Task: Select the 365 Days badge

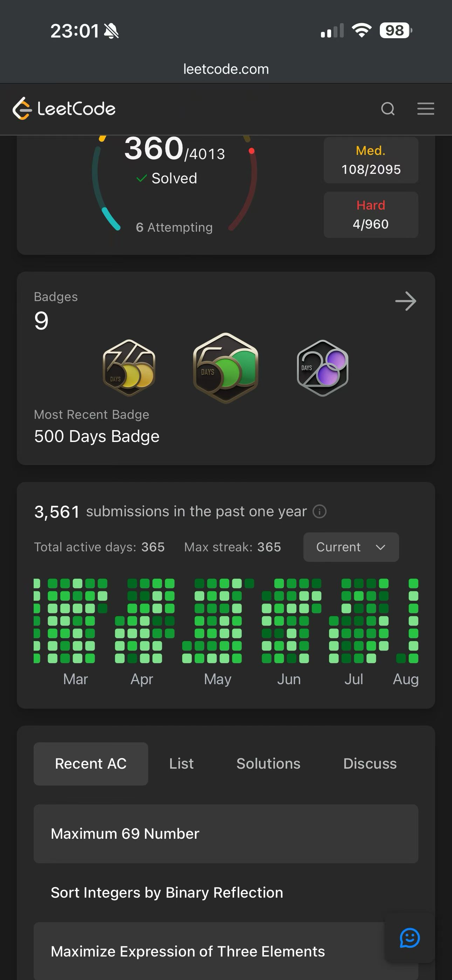Action: [x=129, y=367]
